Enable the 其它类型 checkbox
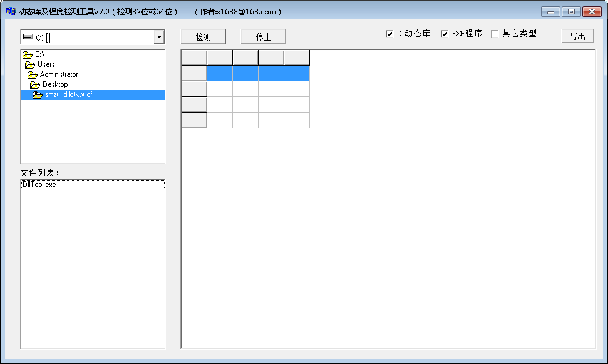The width and height of the screenshot is (608, 364). coord(495,34)
